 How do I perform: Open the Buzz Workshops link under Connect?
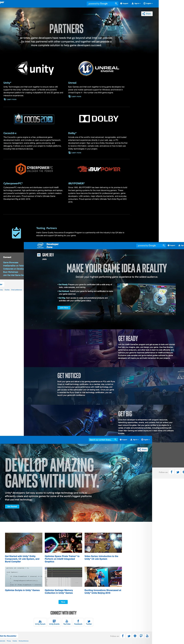[11, 272]
